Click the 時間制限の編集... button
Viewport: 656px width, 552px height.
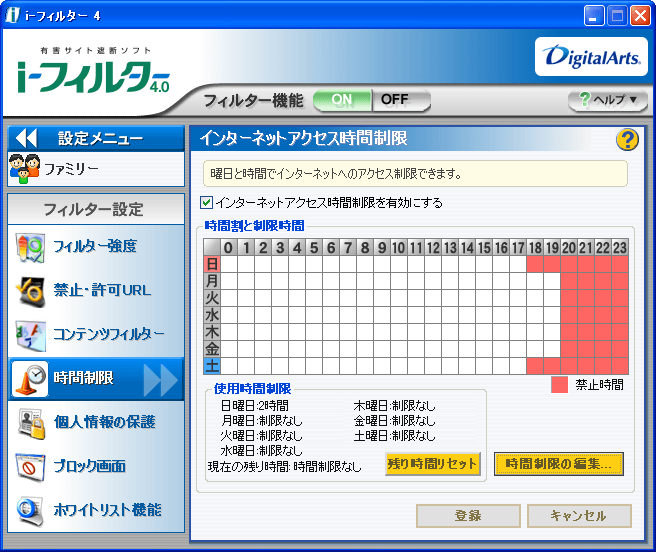[559, 464]
